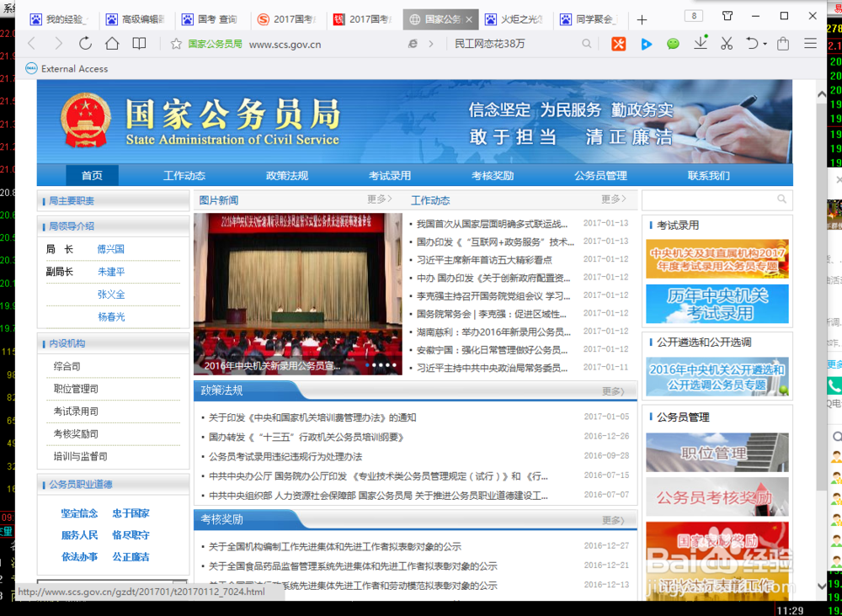Viewport: 842px width, 616px height.
Task: Reload the page with the refresh icon
Action: (x=85, y=44)
